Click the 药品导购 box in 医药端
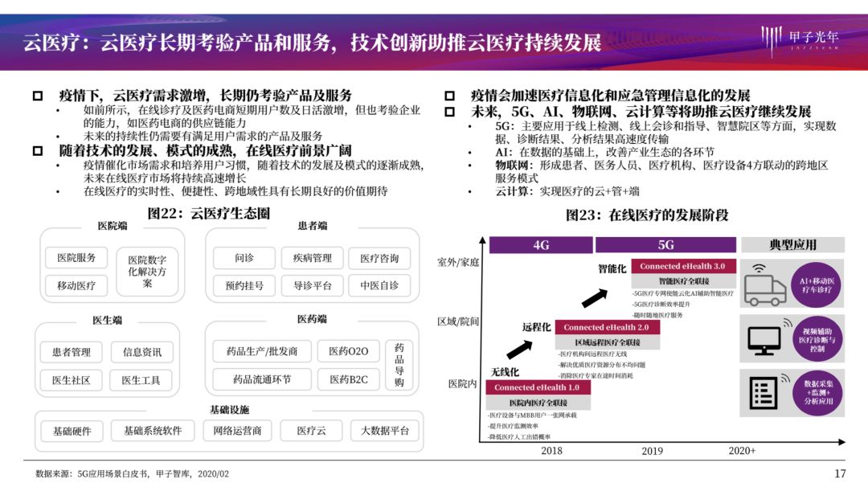Viewport: 868px width, 487px height. pyautogui.click(x=399, y=365)
